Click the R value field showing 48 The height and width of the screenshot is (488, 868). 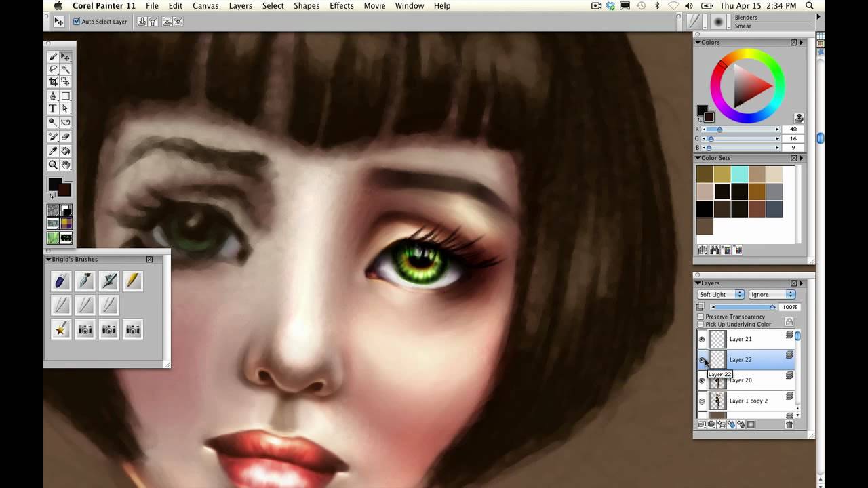pyautogui.click(x=792, y=129)
